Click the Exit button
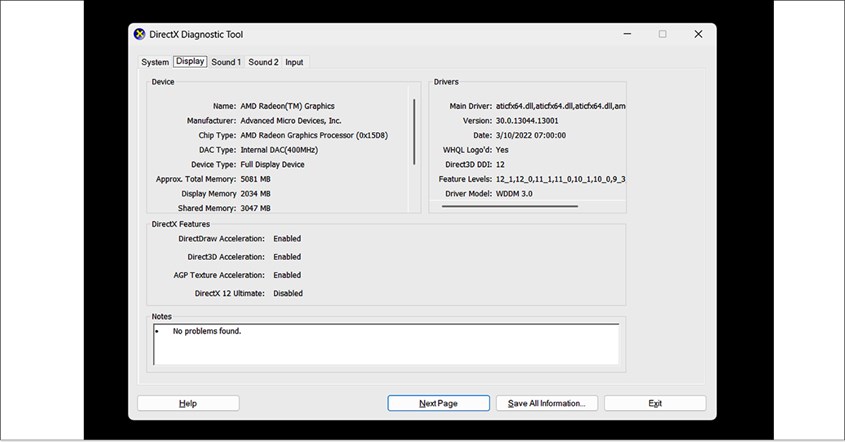This screenshot has width=845, height=442. click(655, 403)
